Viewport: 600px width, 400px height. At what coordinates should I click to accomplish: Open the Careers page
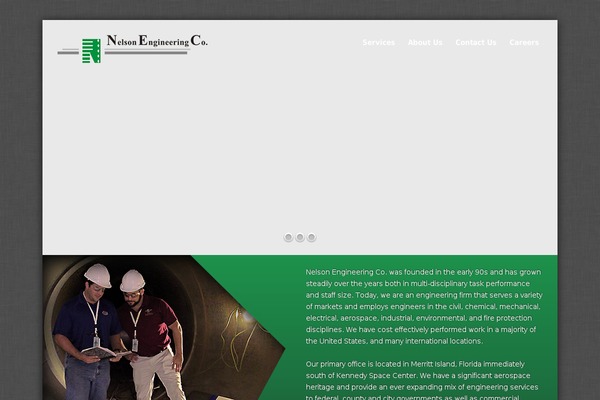pyautogui.click(x=524, y=42)
